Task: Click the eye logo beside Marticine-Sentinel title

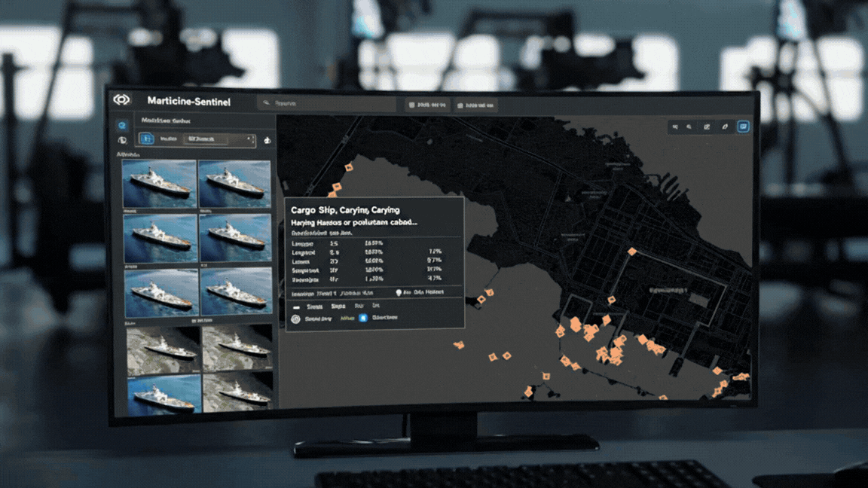Action: pos(121,100)
